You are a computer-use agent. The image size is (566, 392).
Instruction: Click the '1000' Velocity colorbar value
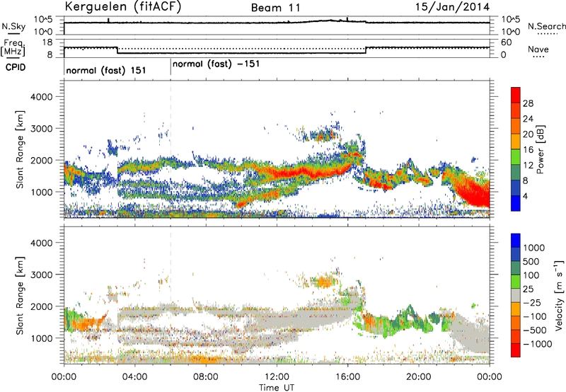point(533,248)
